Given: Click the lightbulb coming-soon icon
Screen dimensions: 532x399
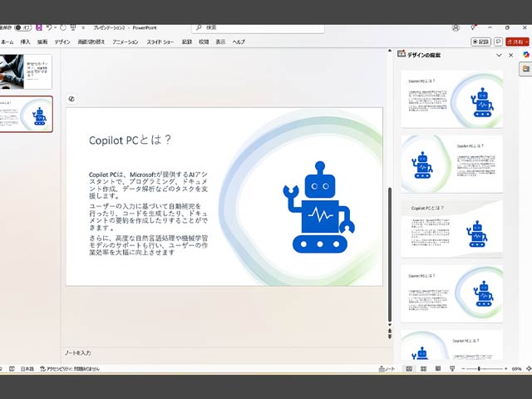Looking at the screenshot, I should point(473,27).
